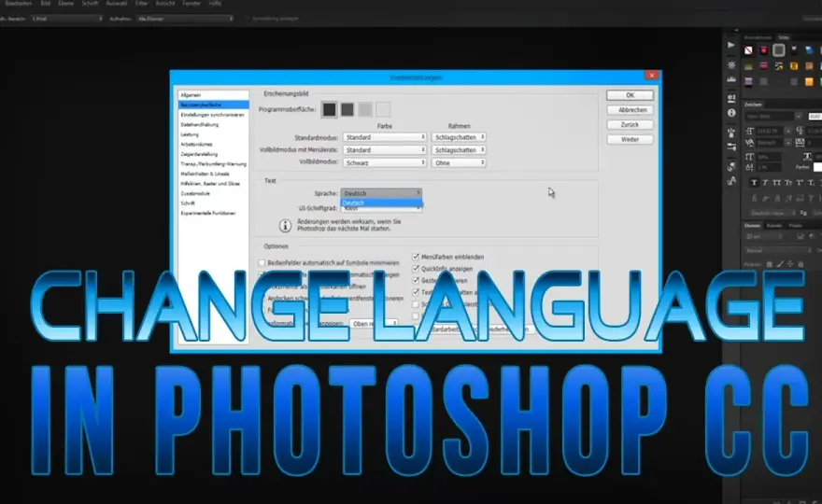Click the baseline shift icon in Zeichen panel
Viewport: 822px width, 504px height.
point(750,167)
